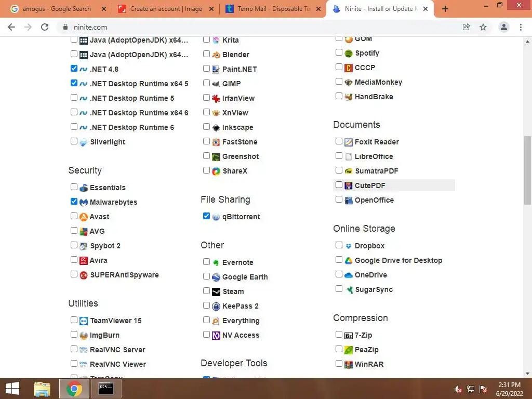Click the Foxit Reader icon
The width and height of the screenshot is (532, 399).
[349, 142]
